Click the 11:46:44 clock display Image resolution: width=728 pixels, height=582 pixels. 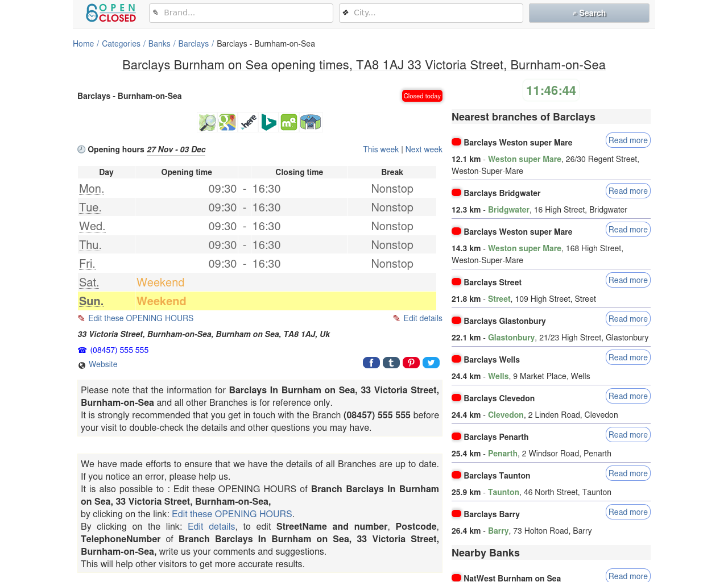pos(551,90)
